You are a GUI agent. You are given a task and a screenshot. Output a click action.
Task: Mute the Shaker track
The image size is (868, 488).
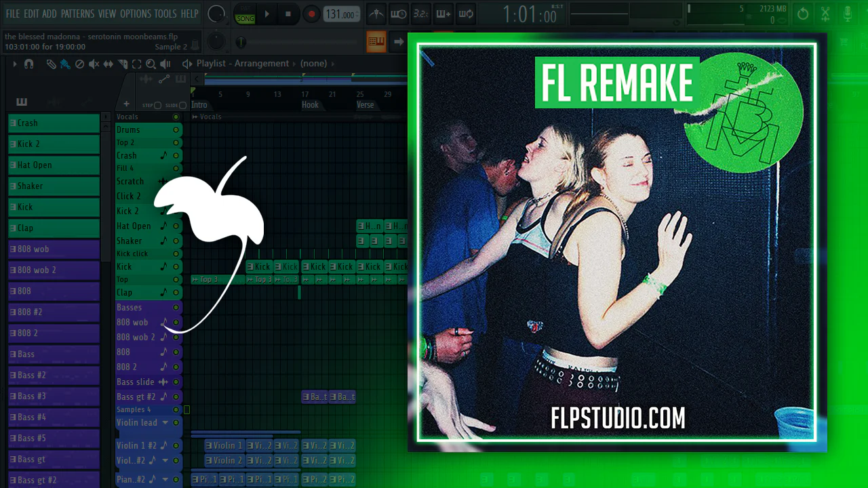click(176, 241)
